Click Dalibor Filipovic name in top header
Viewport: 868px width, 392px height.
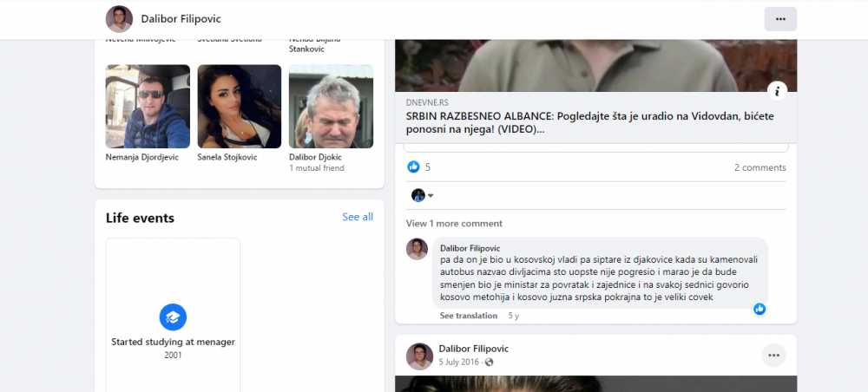point(181,19)
